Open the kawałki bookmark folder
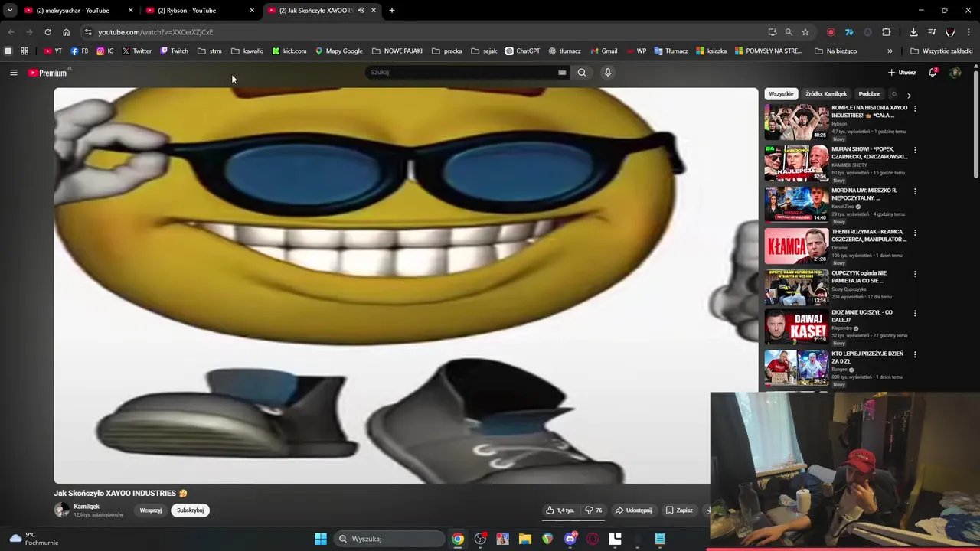The image size is (980, 551). coord(247,51)
